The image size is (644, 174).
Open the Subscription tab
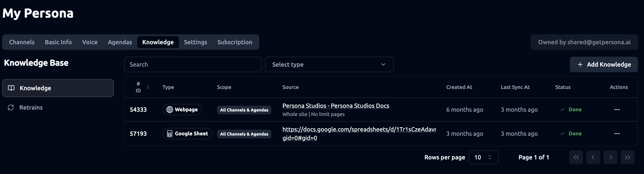pos(235,42)
